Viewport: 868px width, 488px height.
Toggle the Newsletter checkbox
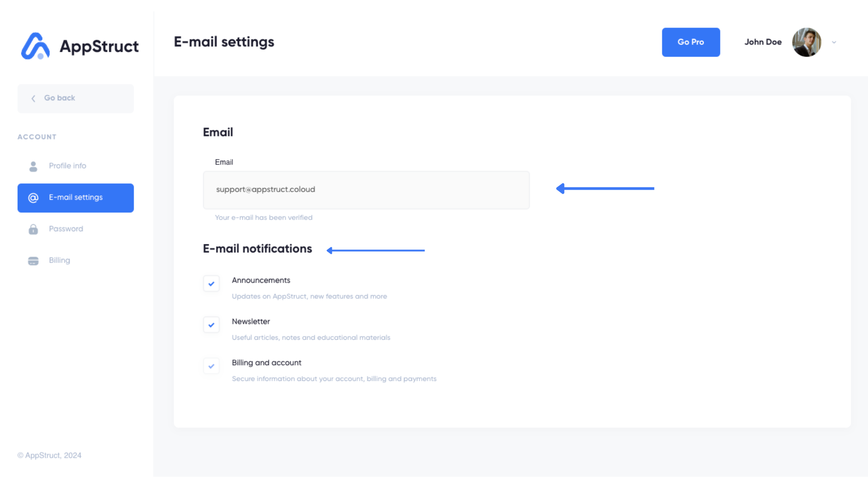click(x=211, y=325)
